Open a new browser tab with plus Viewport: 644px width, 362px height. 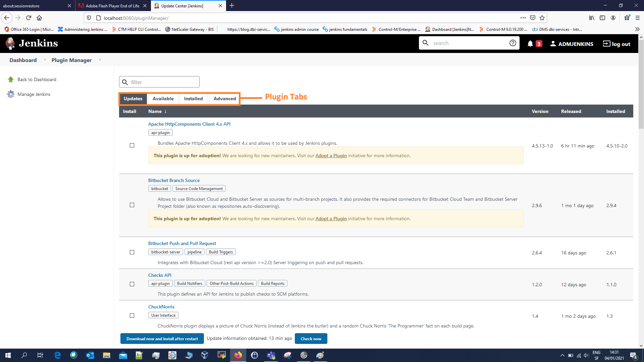click(x=232, y=5)
